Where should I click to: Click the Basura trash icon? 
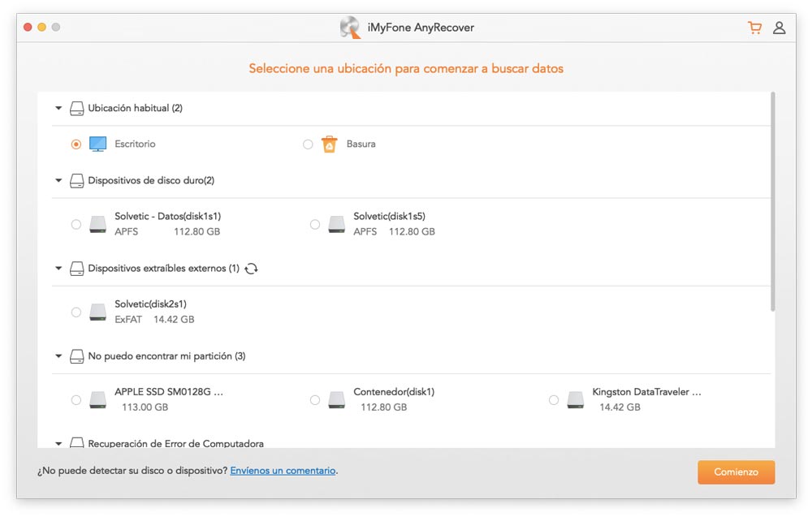(329, 144)
